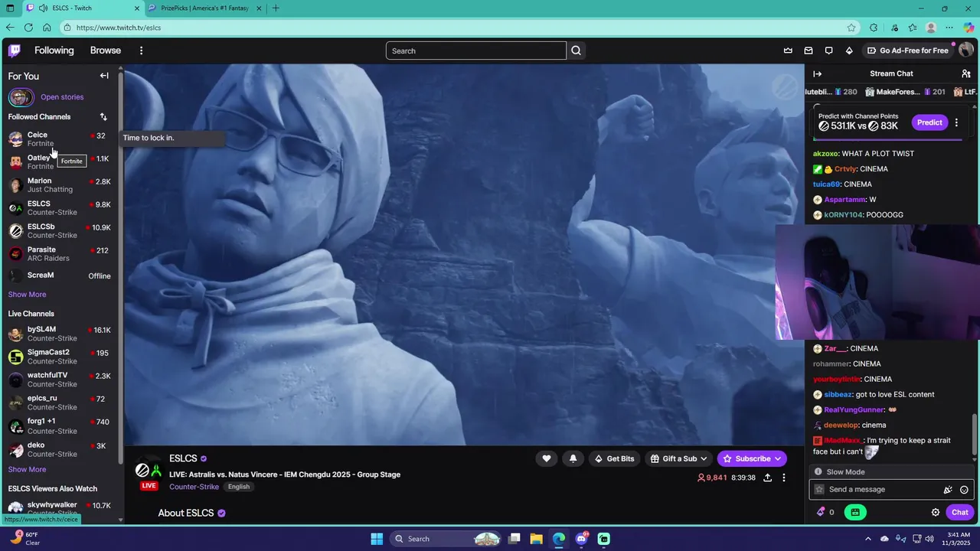Click the Get Bits button

(x=615, y=458)
